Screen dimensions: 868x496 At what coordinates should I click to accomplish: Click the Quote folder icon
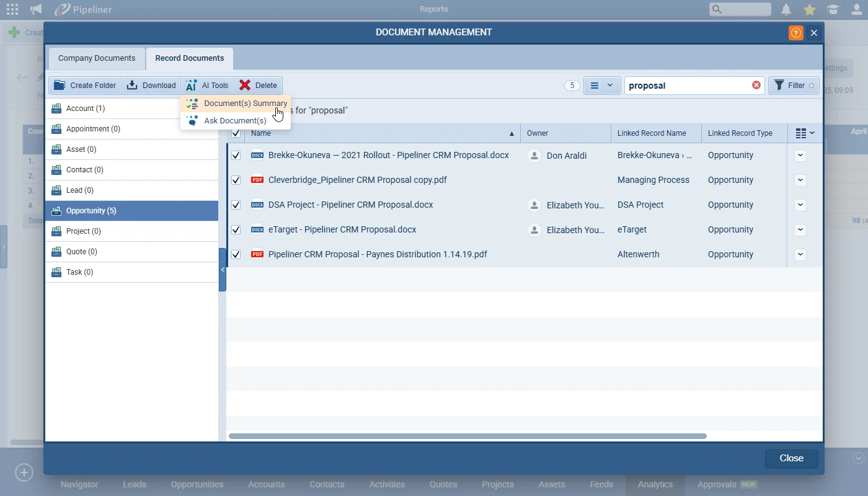(57, 252)
